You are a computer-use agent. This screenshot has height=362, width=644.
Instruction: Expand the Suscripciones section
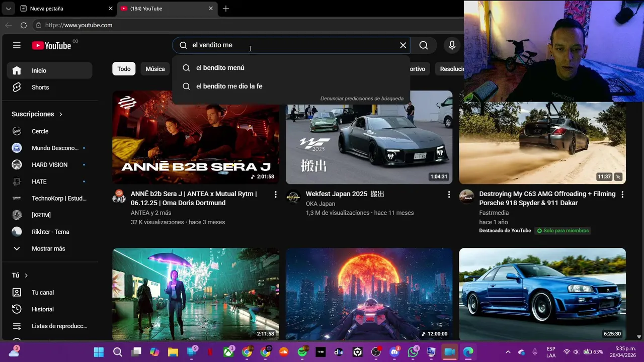tap(37, 114)
